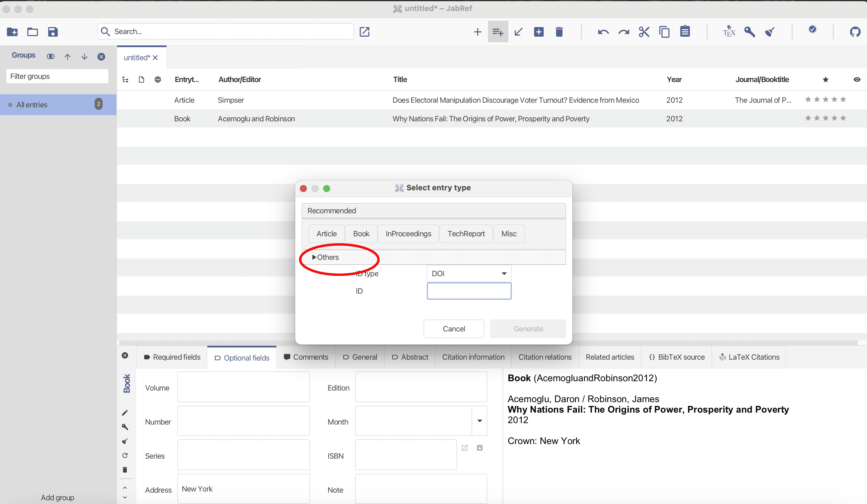Expand the Others entry types section
This screenshot has width=867, height=504.
(x=325, y=257)
